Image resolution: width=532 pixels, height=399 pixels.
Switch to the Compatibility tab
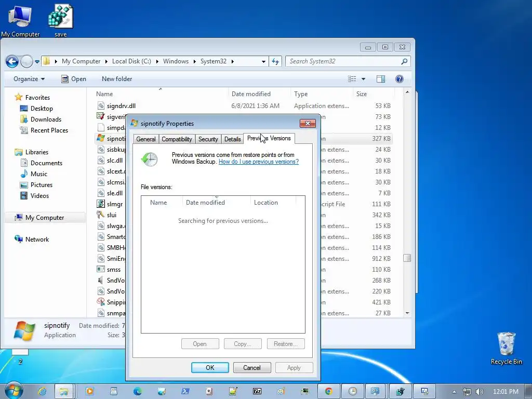pyautogui.click(x=177, y=139)
